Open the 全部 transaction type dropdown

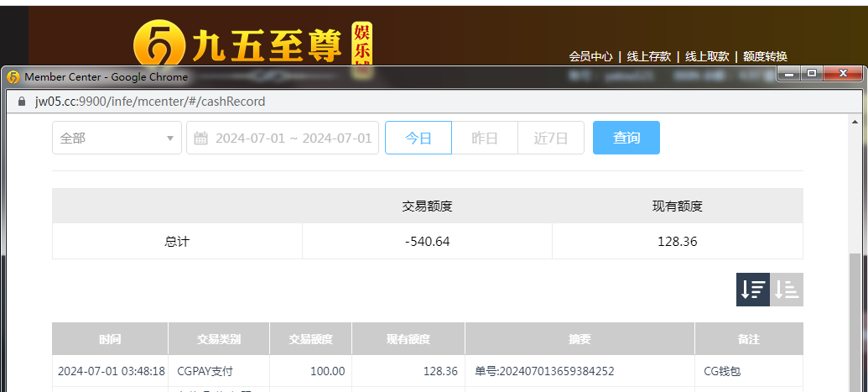117,139
